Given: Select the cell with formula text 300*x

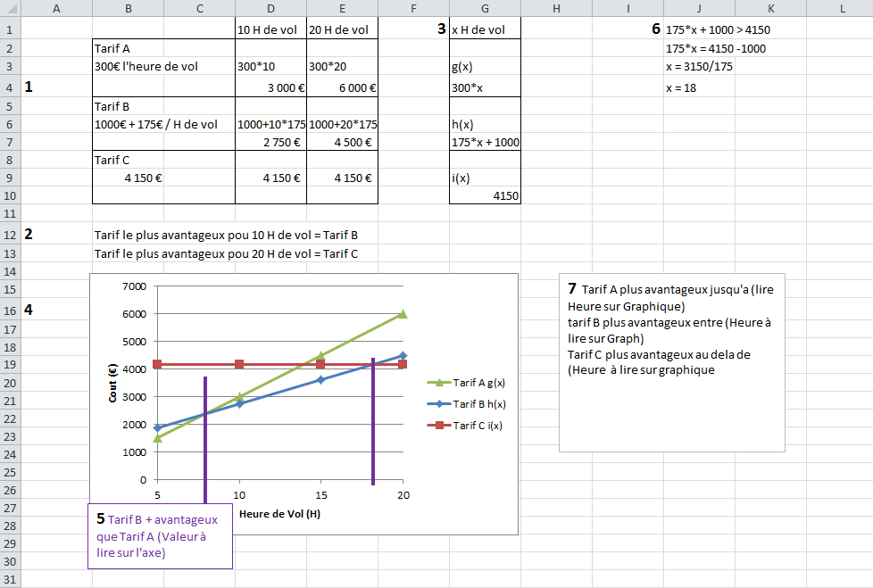Looking at the screenshot, I should click(x=485, y=88).
